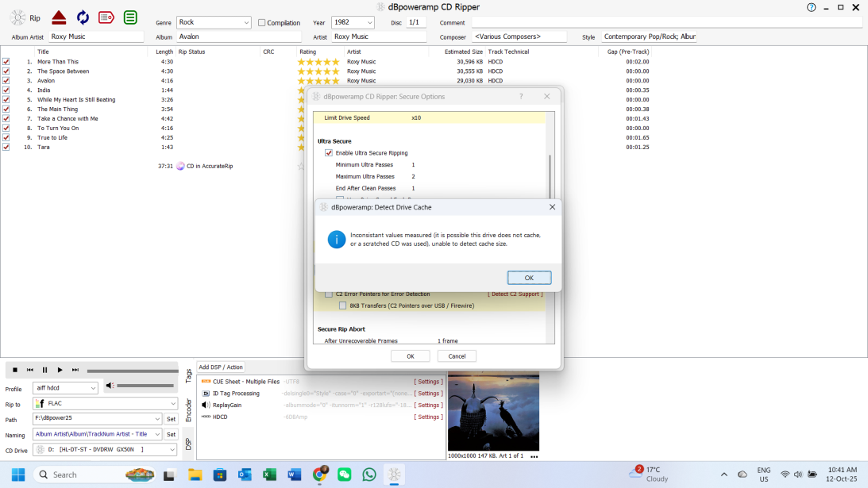This screenshot has height=488, width=868.
Task: Expand the Profile aiff hdcd dropdown
Action: coord(93,388)
